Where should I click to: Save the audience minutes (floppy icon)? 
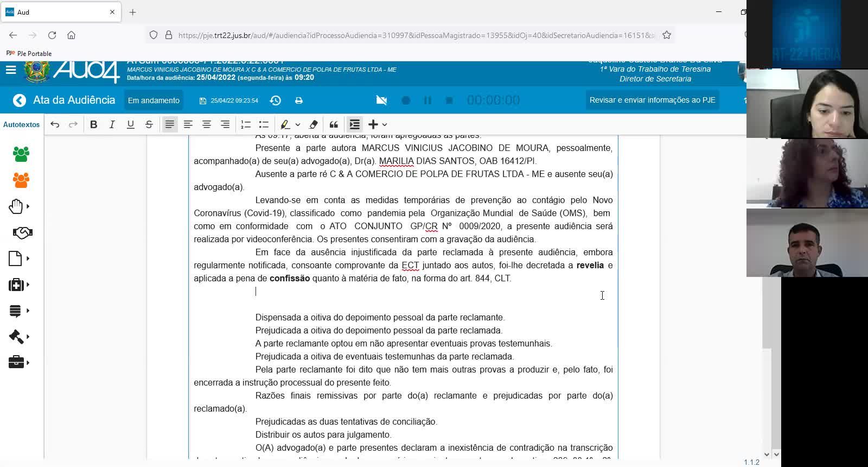tap(203, 101)
